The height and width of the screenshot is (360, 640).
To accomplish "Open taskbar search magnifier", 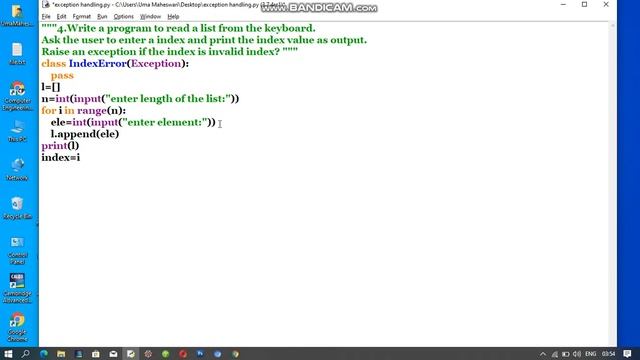I will (x=26, y=353).
